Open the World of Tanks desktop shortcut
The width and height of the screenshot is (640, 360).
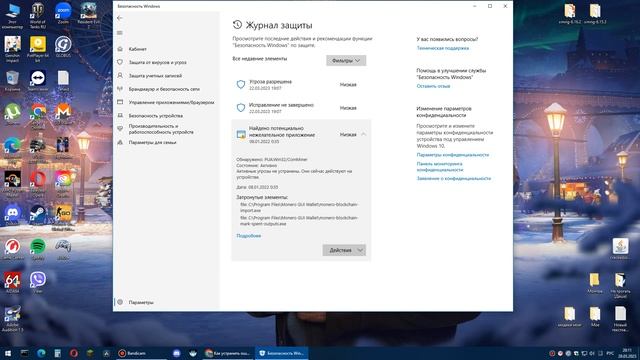tap(38, 16)
